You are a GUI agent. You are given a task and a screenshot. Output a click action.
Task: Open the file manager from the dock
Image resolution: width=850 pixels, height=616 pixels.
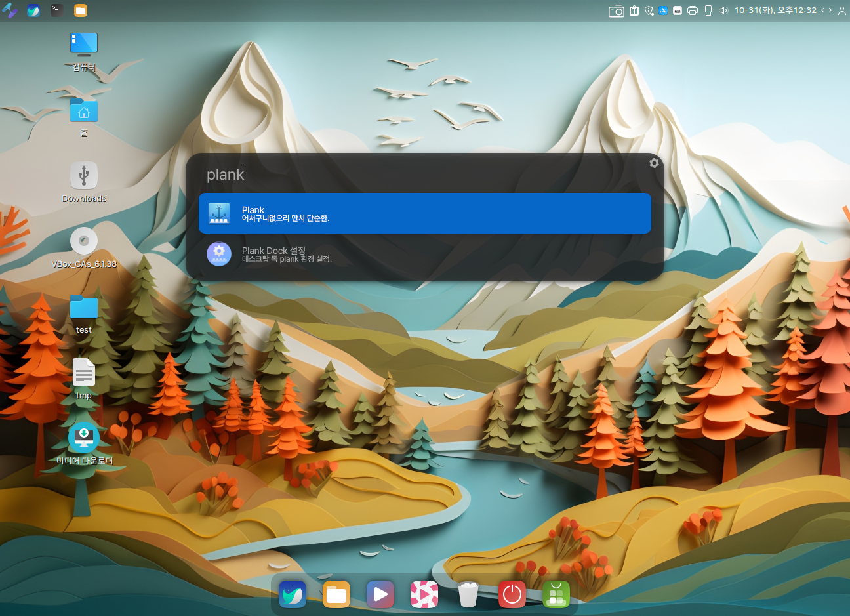coord(336,594)
